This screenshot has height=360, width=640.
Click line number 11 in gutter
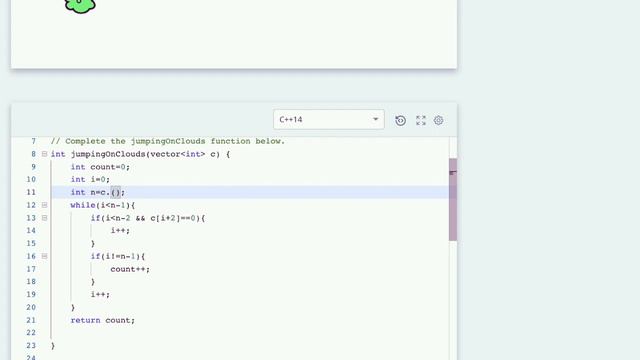point(31,192)
